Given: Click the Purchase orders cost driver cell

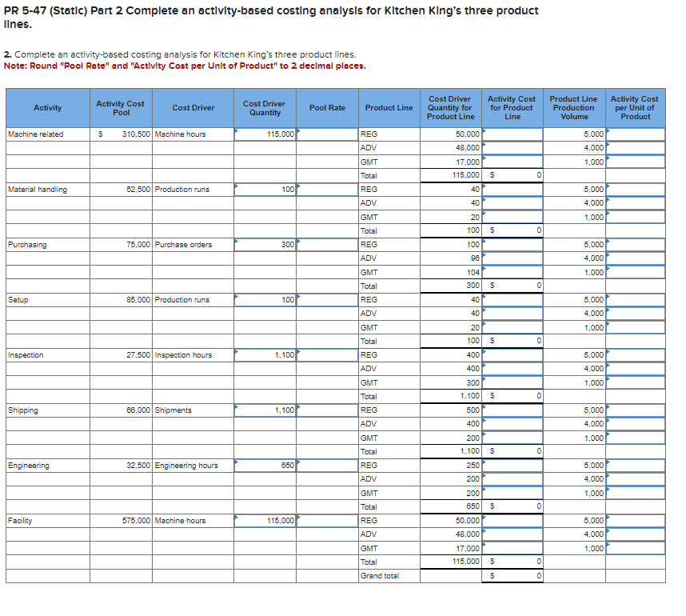Looking at the screenshot, I should [193, 245].
